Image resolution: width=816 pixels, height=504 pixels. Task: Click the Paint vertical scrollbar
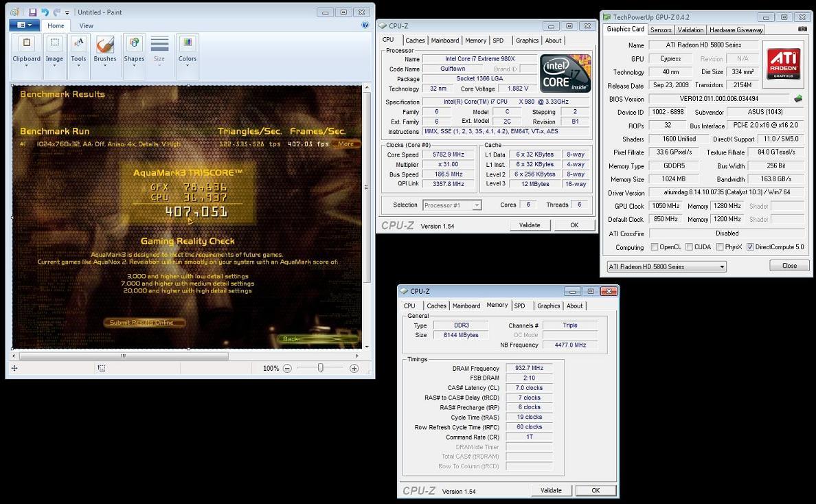click(x=367, y=187)
